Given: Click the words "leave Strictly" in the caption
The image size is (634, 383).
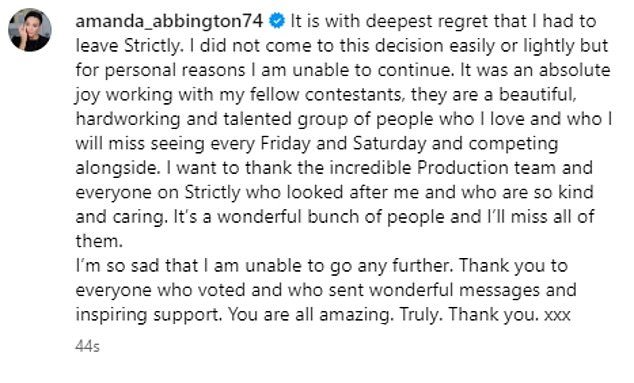Looking at the screenshot, I should tap(127, 46).
